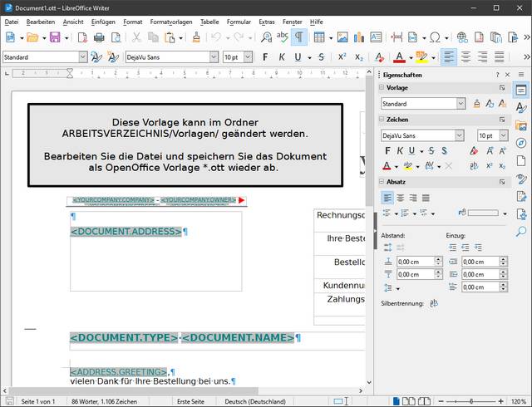
Task: Collapse the Zeichen section in sidebar
Action: (x=382, y=120)
